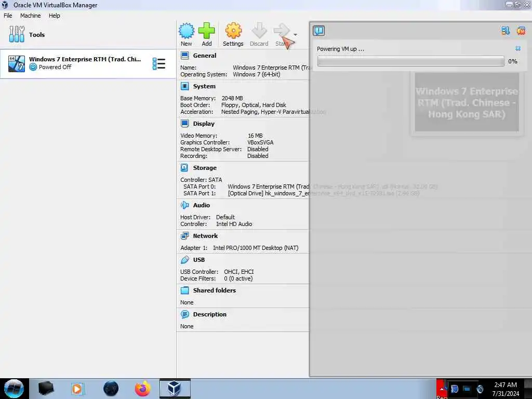Click the Name value in General section

271,68
